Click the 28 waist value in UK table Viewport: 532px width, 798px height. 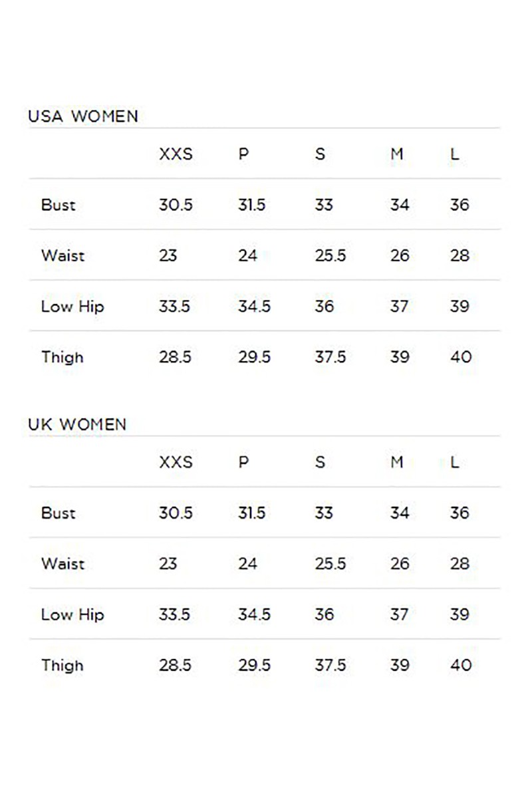(460, 563)
